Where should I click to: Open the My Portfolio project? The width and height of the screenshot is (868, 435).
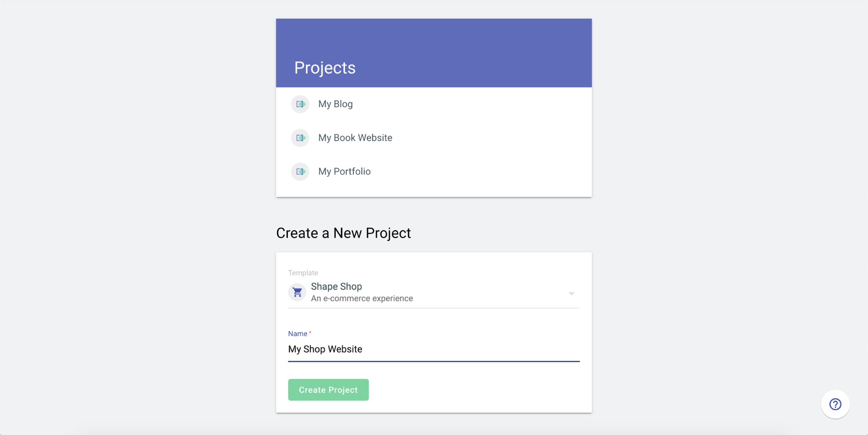pyautogui.click(x=434, y=172)
